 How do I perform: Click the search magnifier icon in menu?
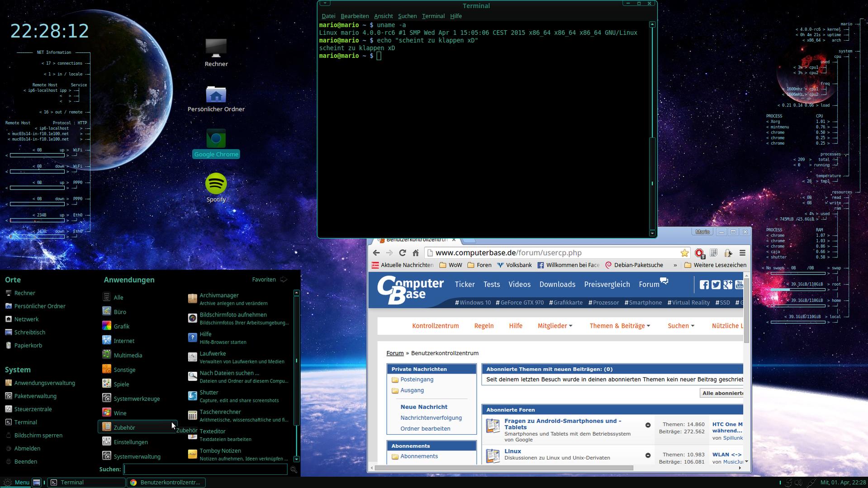[x=294, y=470]
